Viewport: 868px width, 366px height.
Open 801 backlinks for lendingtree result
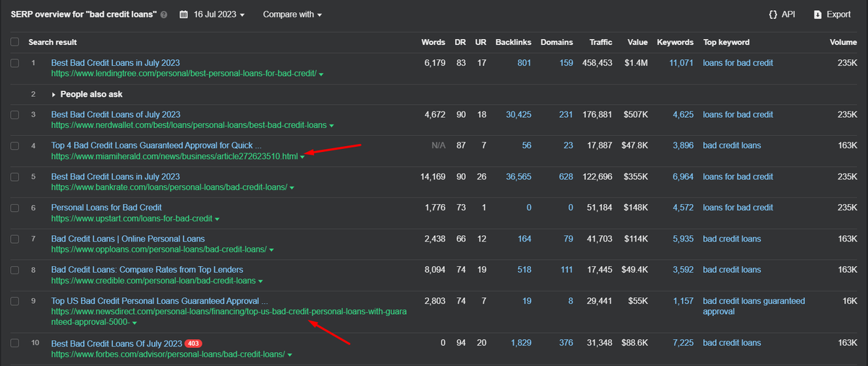tap(524, 63)
